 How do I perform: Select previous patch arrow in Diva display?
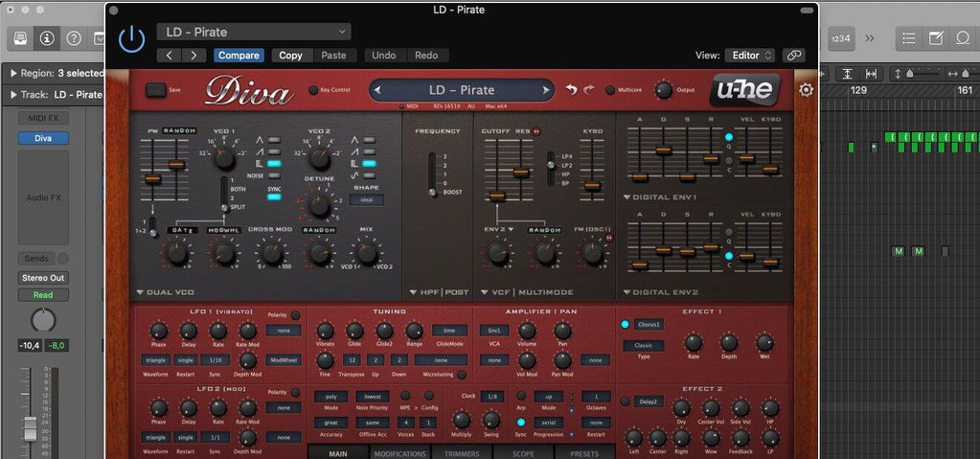coord(377,90)
